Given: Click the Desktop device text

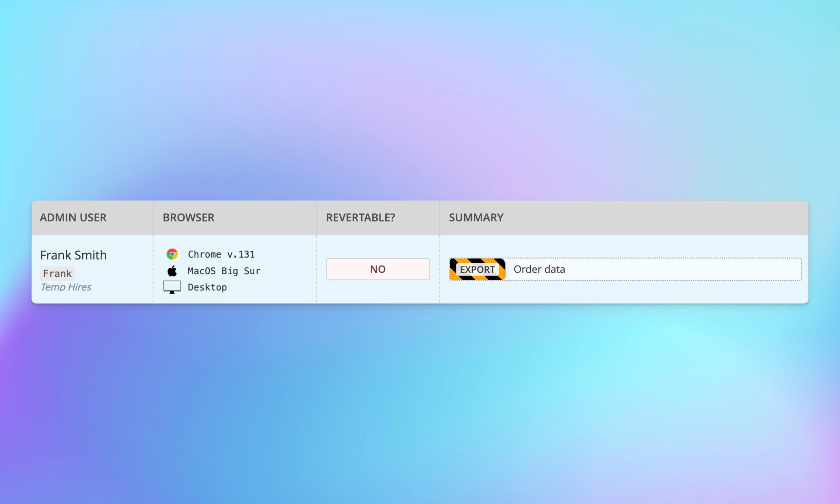Looking at the screenshot, I should 207,287.
